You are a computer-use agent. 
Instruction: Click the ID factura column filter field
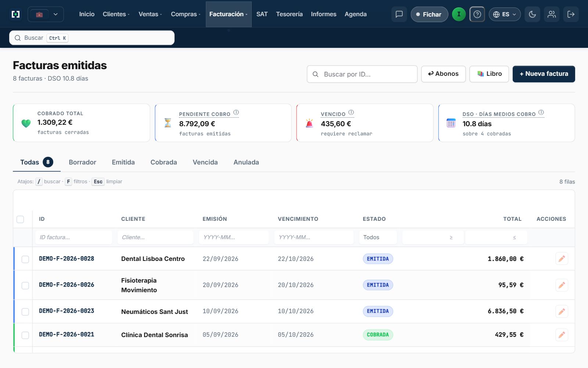pos(73,237)
